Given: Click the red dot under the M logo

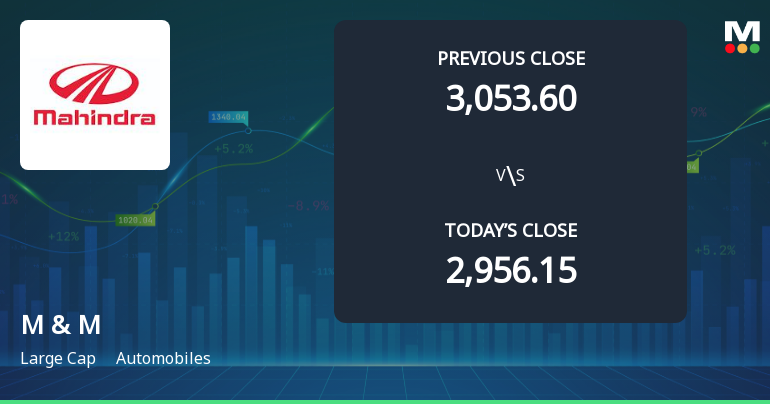Looking at the screenshot, I should 729,47.
